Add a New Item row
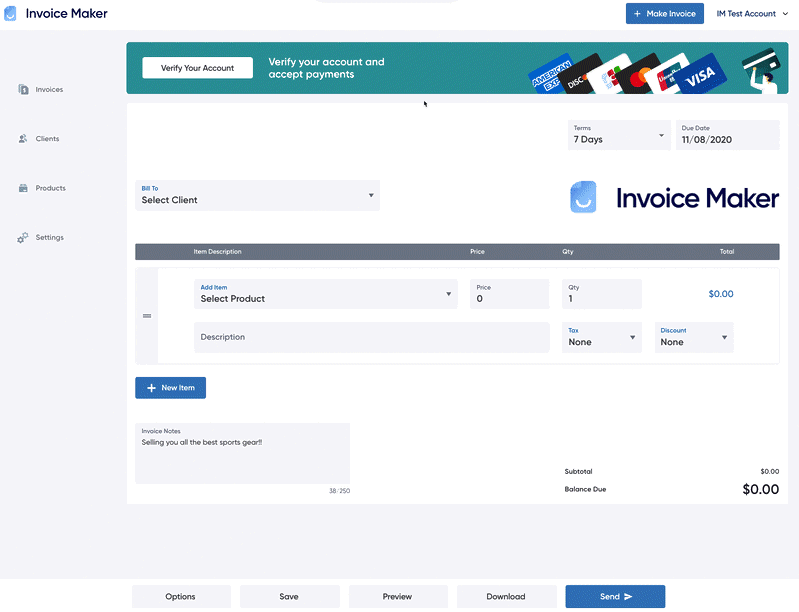Image resolution: width=799 pixels, height=612 pixels. point(170,388)
